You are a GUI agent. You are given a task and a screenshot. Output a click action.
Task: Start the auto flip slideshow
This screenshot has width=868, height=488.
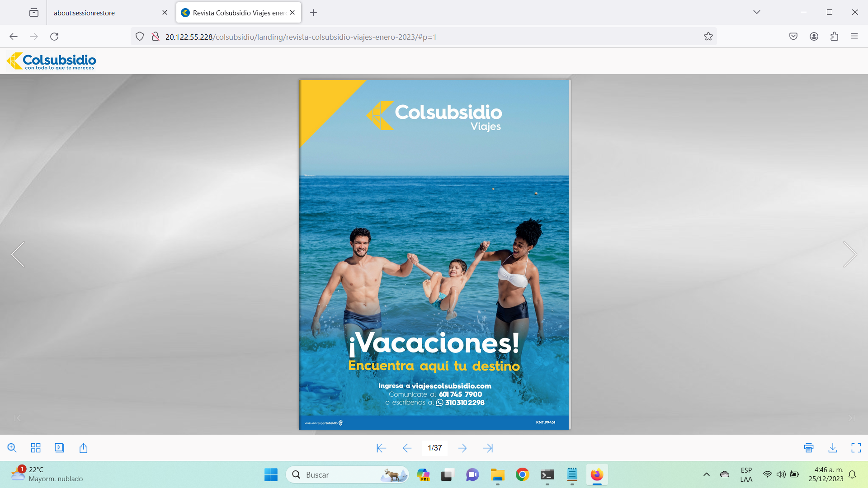click(59, 448)
